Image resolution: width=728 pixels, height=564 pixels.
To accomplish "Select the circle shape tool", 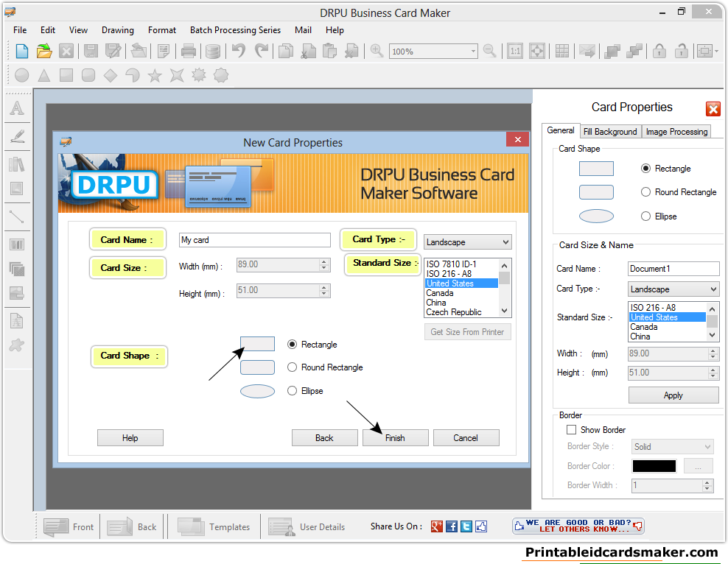I will coord(22,75).
